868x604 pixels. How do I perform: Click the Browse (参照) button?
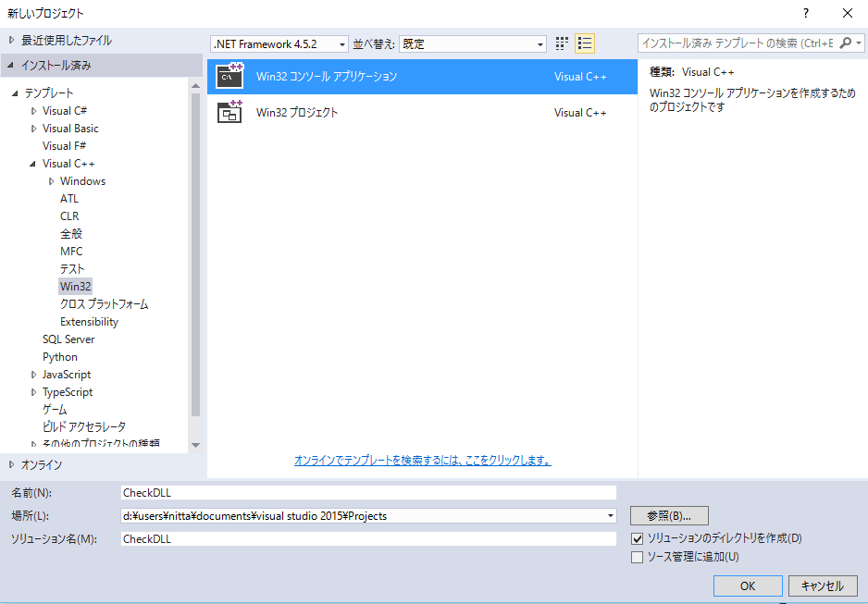(669, 516)
